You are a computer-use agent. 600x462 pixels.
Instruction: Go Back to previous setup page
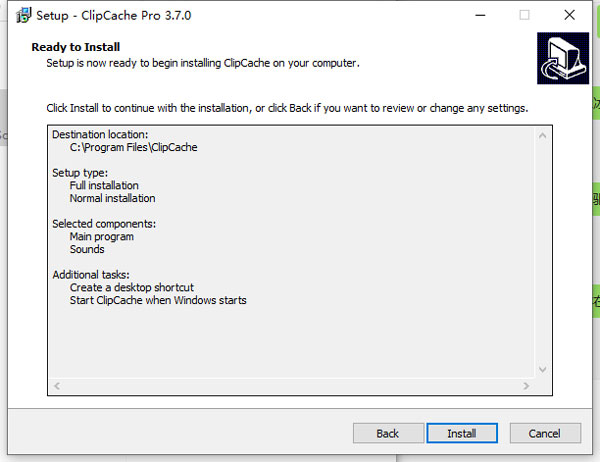387,433
